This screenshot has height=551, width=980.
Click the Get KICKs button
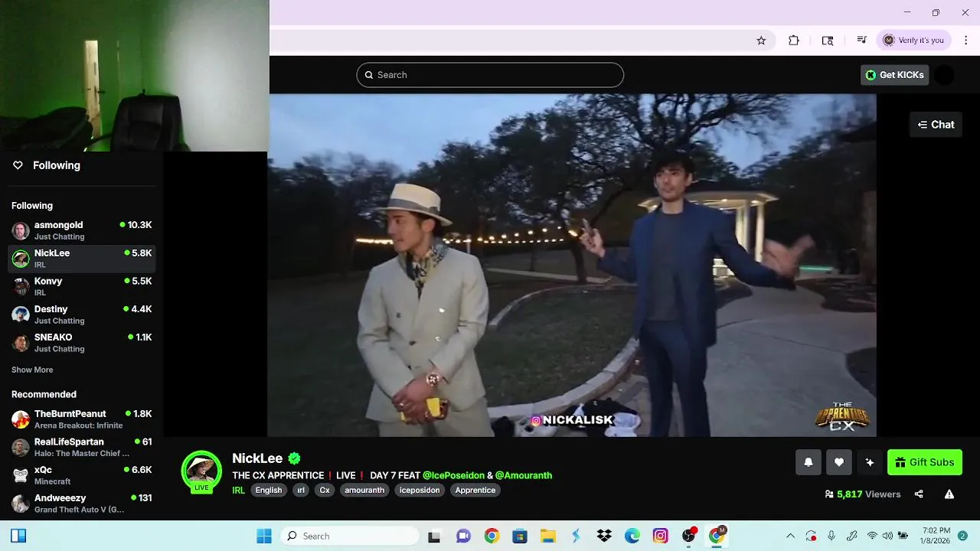894,75
